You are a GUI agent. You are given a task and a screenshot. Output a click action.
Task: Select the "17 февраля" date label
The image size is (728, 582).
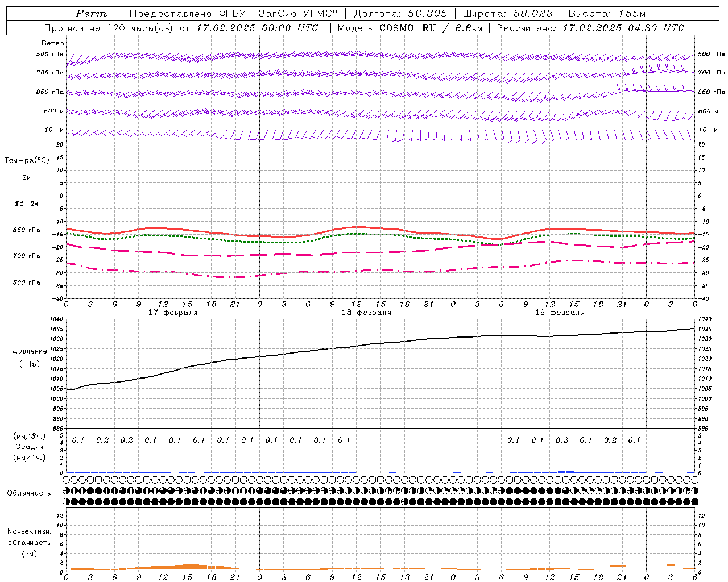click(173, 313)
